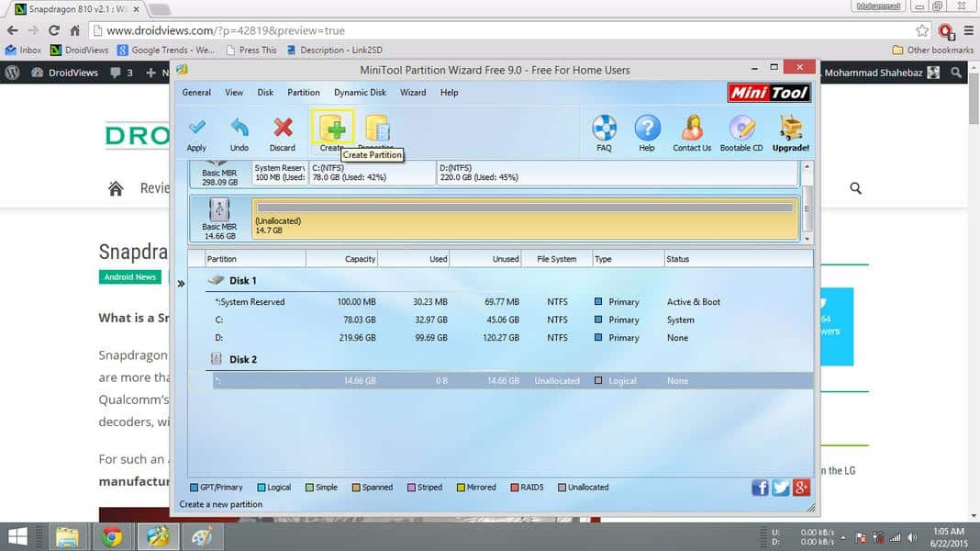Click the site search magnifier icon
The height and width of the screenshot is (551, 980).
click(855, 188)
